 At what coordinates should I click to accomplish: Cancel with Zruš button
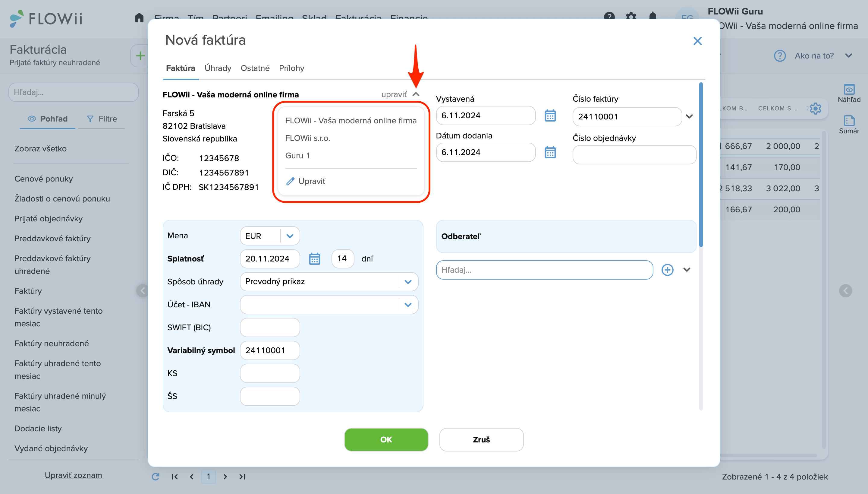482,440
